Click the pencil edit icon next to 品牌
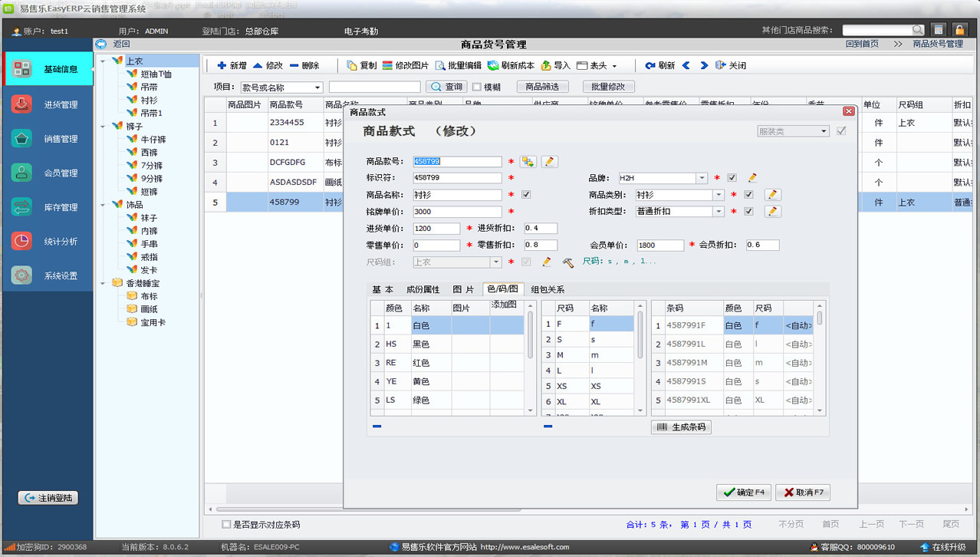The image size is (980, 557). point(752,178)
